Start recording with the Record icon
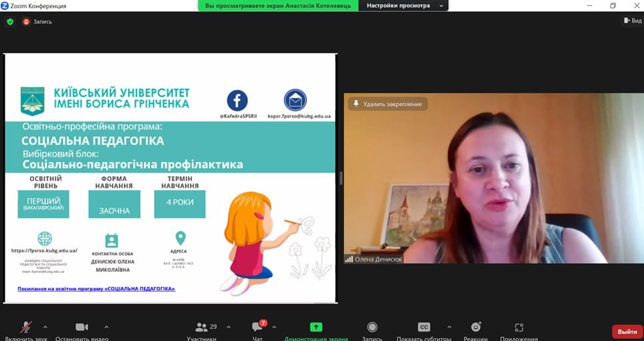This screenshot has width=644, height=341. (x=372, y=327)
